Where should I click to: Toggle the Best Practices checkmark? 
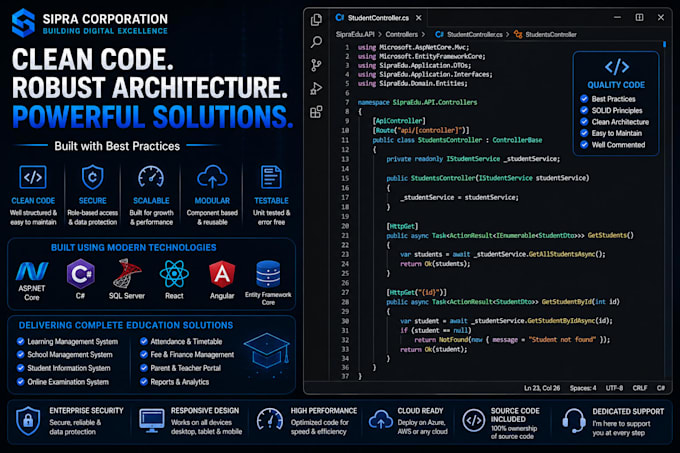click(x=584, y=99)
